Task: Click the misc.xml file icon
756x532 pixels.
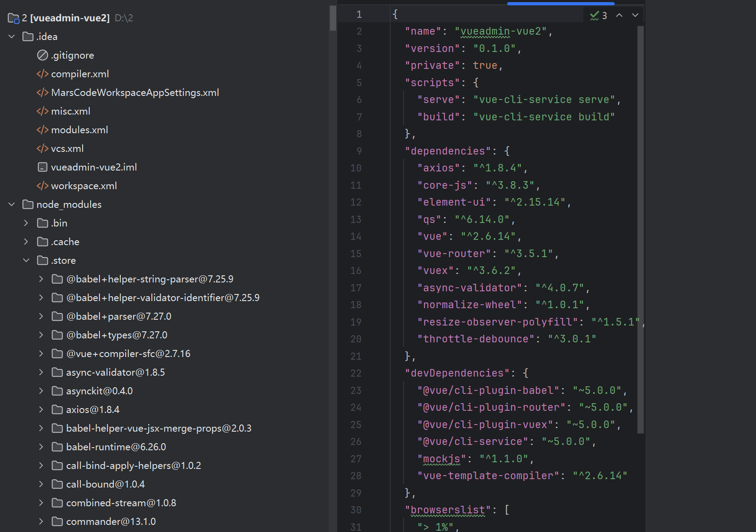Action: click(x=43, y=111)
